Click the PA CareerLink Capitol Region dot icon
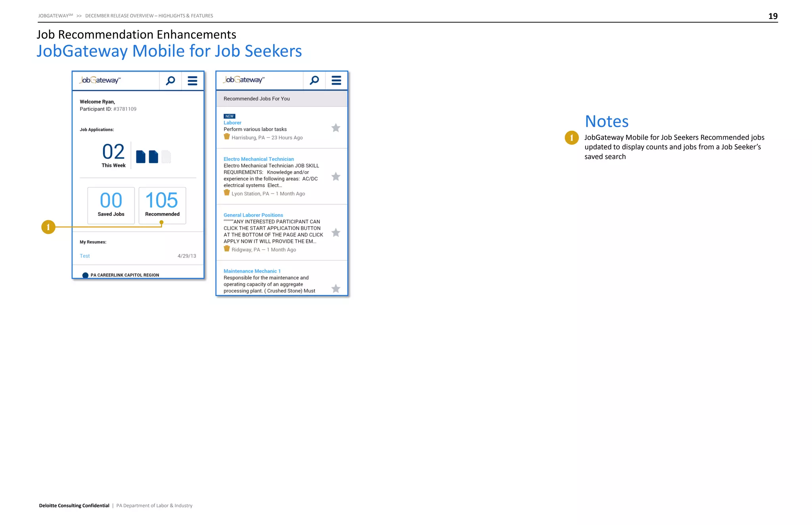Viewport: 812px width, 525px height. (x=85, y=275)
